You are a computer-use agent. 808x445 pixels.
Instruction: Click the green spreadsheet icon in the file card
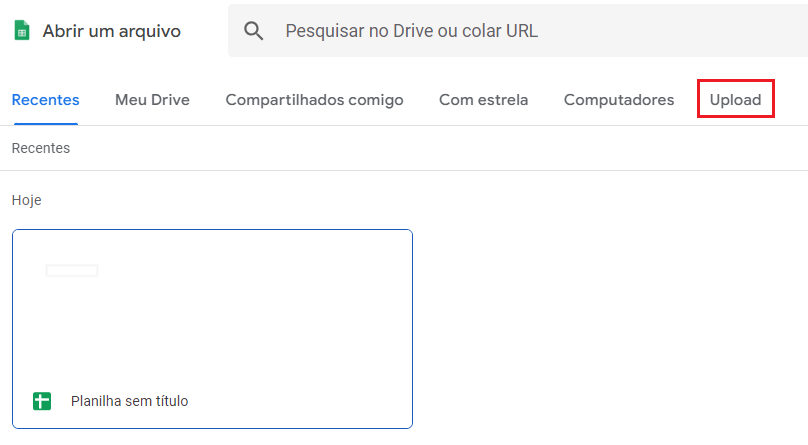(x=42, y=401)
